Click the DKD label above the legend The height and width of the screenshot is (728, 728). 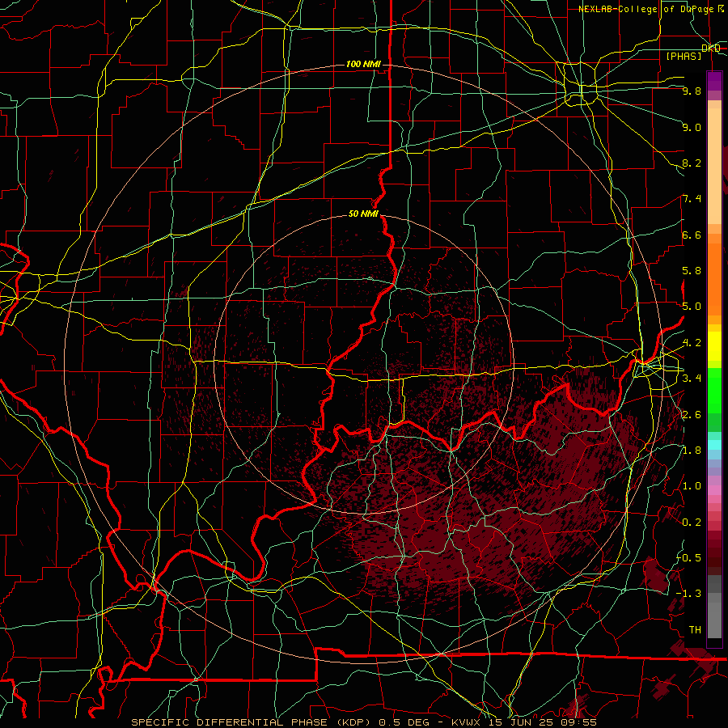point(711,49)
